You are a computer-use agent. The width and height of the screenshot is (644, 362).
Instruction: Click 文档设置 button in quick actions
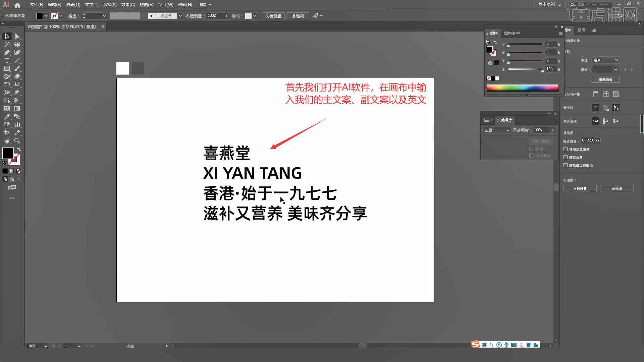click(580, 189)
